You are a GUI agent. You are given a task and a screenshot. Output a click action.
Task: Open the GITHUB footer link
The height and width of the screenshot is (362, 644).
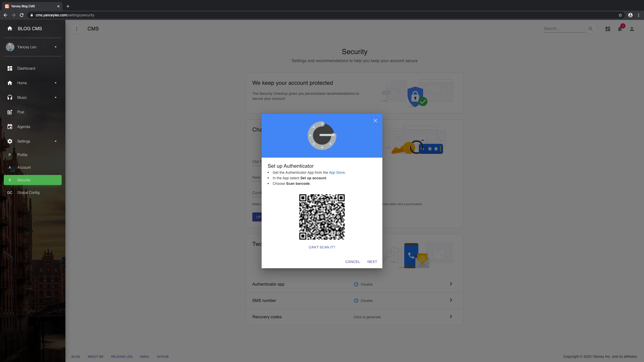(x=163, y=356)
